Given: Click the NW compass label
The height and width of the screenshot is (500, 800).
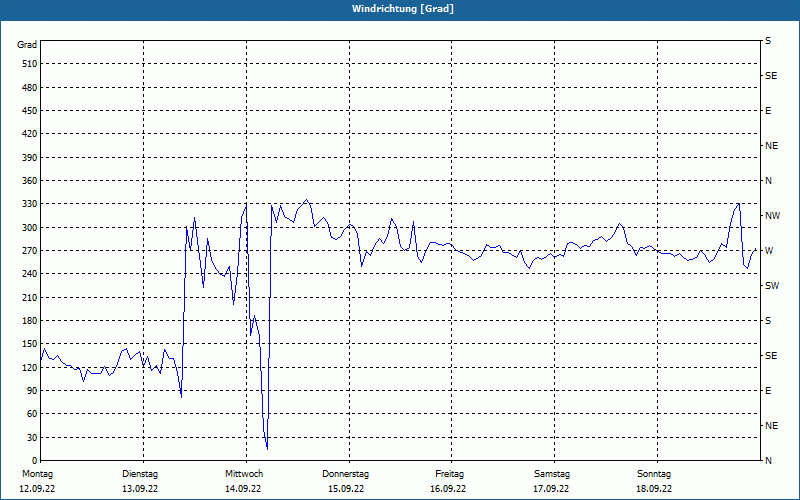Looking at the screenshot, I should 772,216.
